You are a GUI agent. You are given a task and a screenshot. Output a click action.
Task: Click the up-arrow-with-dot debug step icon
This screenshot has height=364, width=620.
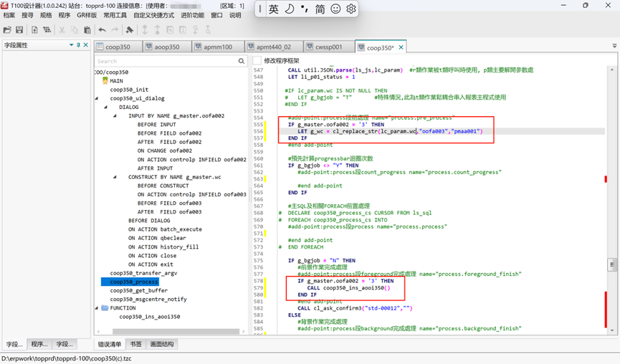(158, 29)
